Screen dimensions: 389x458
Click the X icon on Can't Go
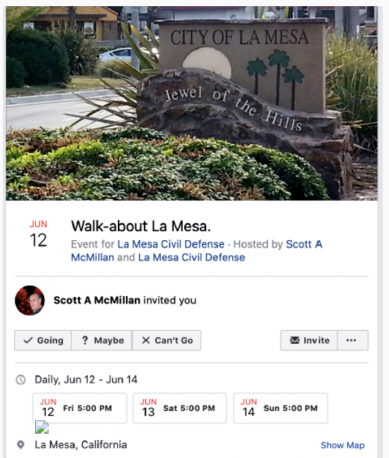[x=146, y=340]
